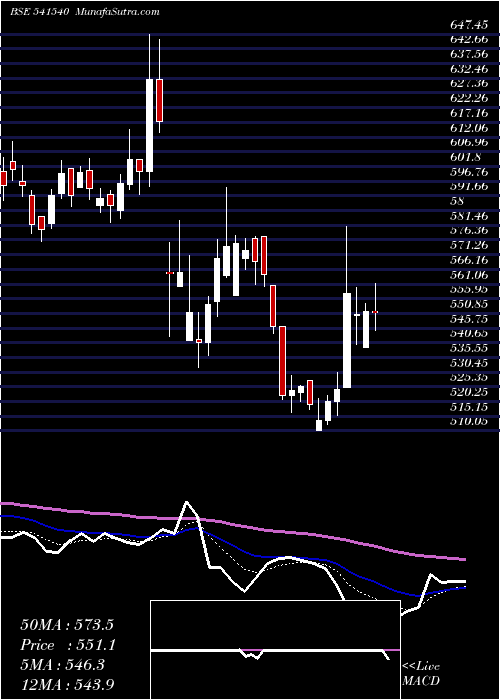This screenshot has height=700, width=500.
Task: Click the MunafaSutra.com watermark text
Action: (x=117, y=12)
